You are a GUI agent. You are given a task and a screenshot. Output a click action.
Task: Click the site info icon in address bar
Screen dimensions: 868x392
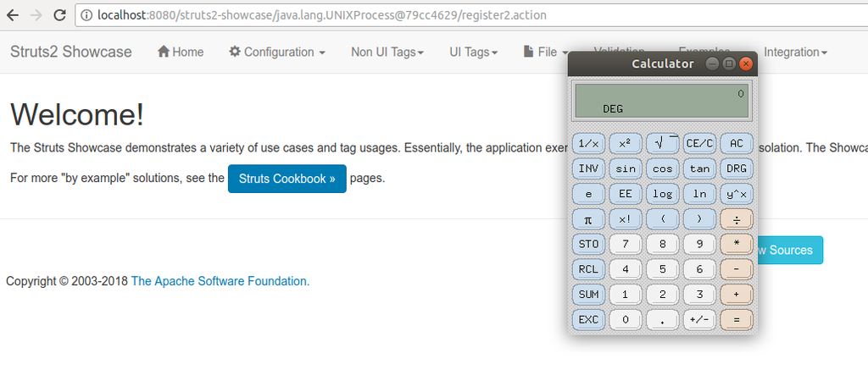click(x=86, y=15)
